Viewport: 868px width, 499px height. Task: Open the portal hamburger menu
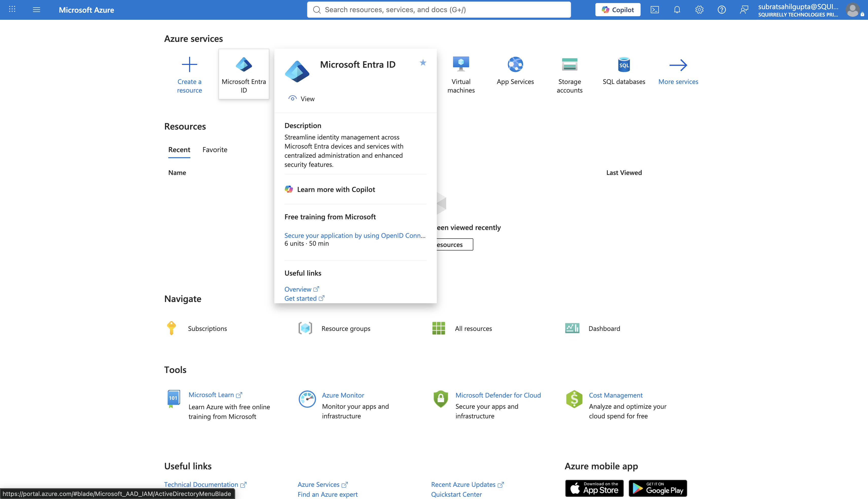pos(36,10)
